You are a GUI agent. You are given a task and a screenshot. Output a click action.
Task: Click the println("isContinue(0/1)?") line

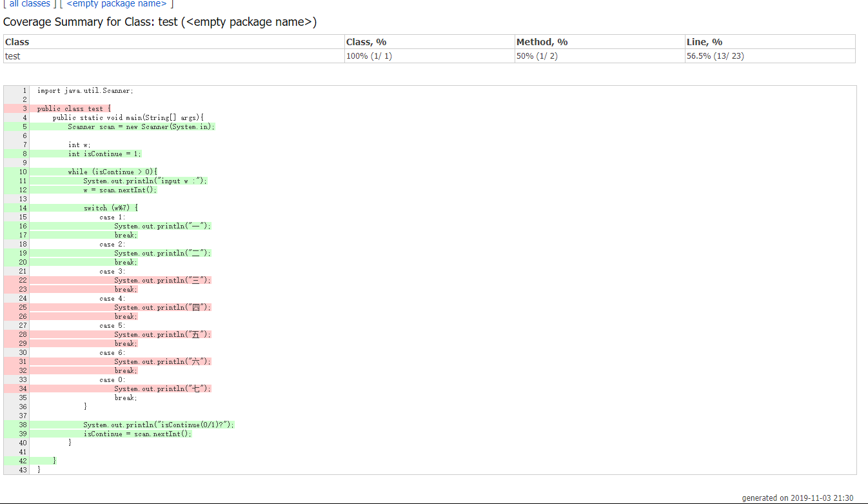159,425
